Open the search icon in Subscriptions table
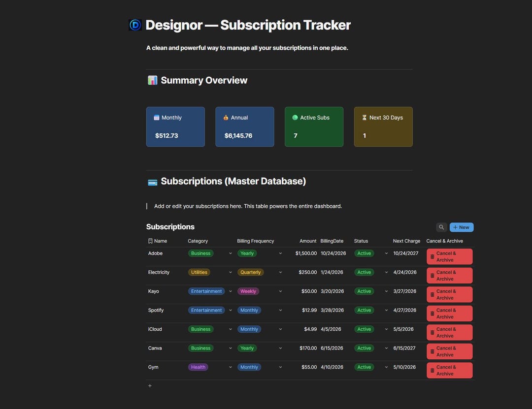Image resolution: width=532 pixels, height=409 pixels. (x=441, y=227)
